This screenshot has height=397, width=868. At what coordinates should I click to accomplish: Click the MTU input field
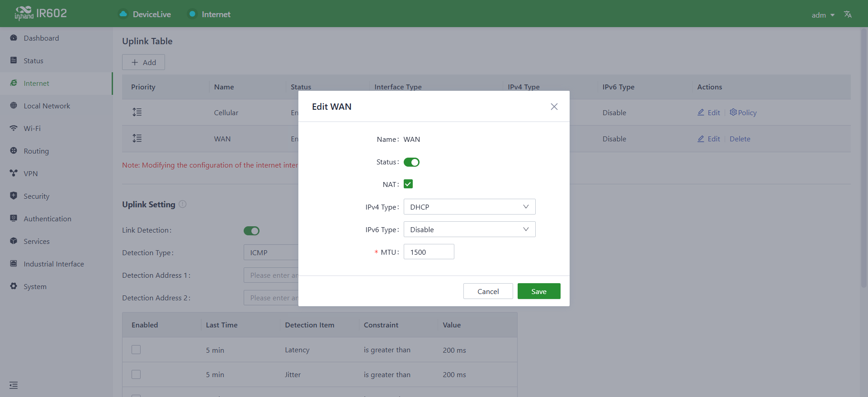(429, 252)
